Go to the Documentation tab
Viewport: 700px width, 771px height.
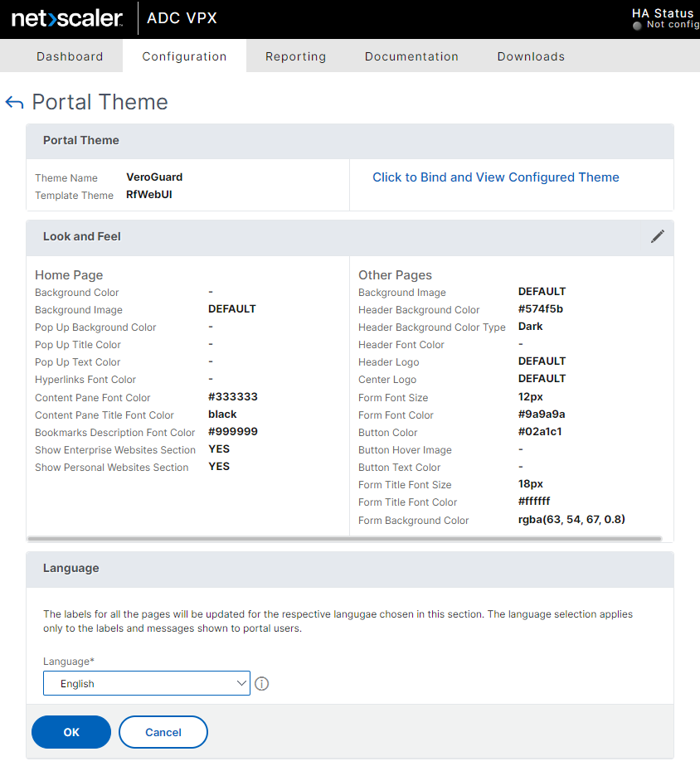411,56
